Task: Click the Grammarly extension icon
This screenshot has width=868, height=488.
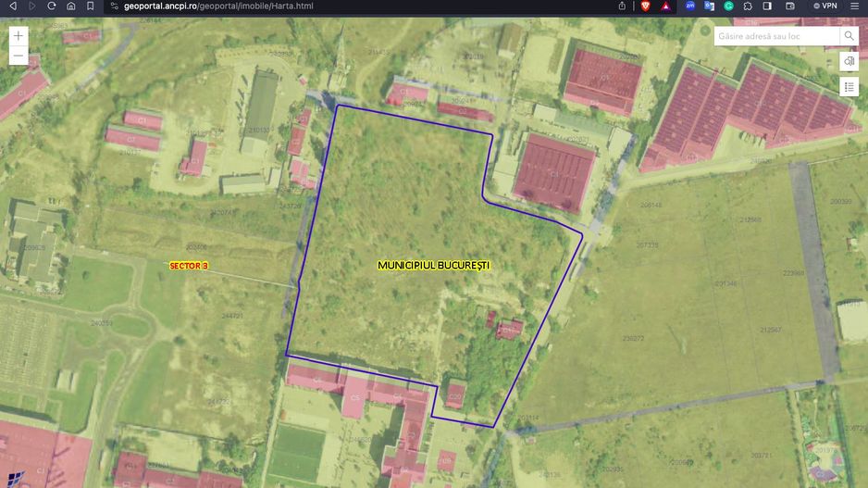Action: coord(728,6)
